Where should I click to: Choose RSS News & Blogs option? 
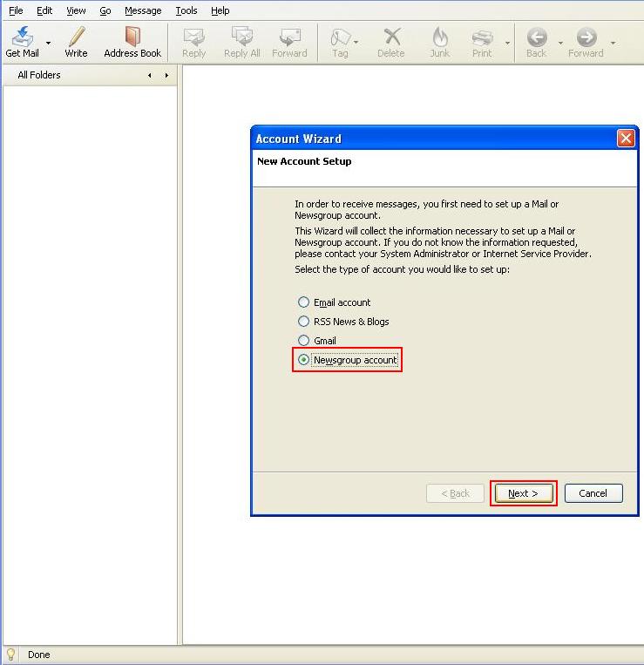click(x=304, y=322)
